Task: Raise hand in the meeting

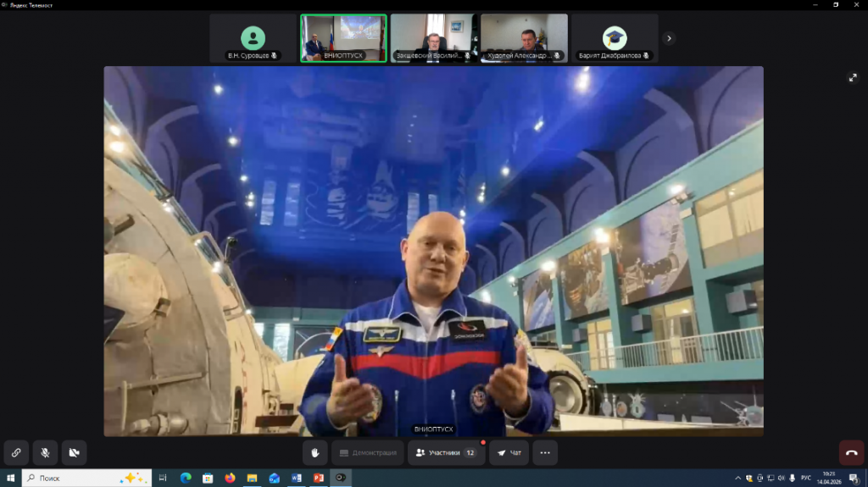Action: 315,453
